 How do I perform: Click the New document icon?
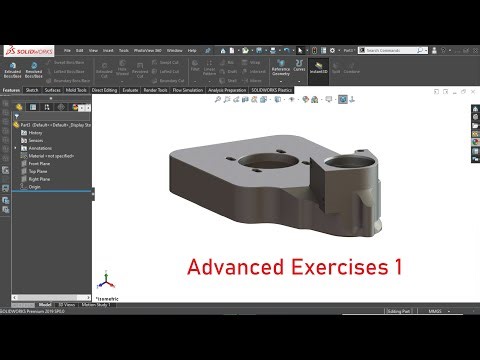coord(232,51)
